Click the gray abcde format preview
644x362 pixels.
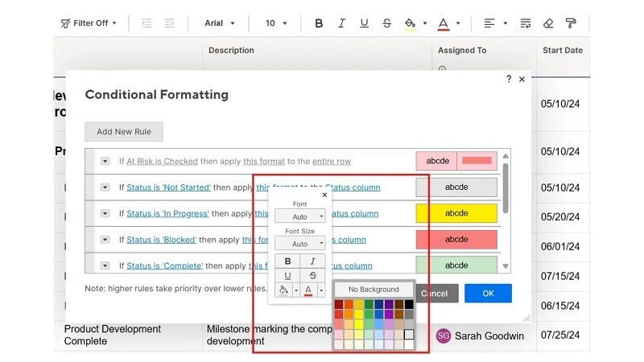[456, 187]
